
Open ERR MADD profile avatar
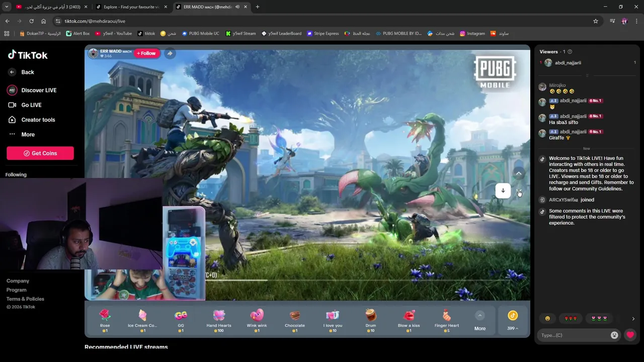click(x=93, y=53)
